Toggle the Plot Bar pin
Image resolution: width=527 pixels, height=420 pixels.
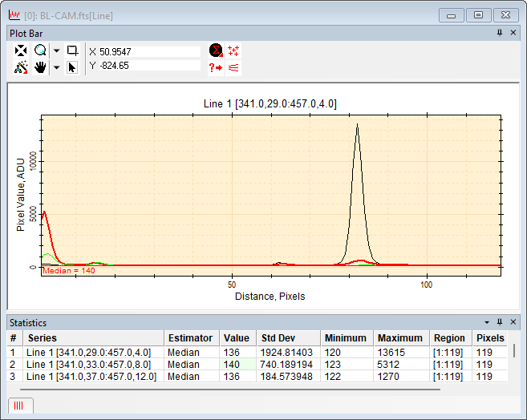(500, 33)
